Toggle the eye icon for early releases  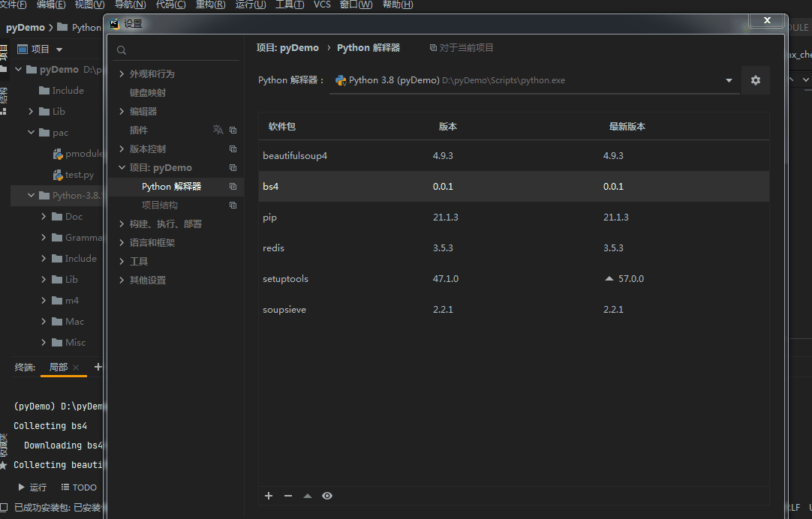[x=327, y=496]
